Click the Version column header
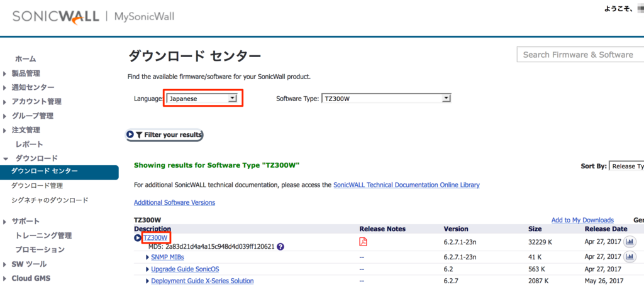The width and height of the screenshot is (644, 287). point(456,229)
